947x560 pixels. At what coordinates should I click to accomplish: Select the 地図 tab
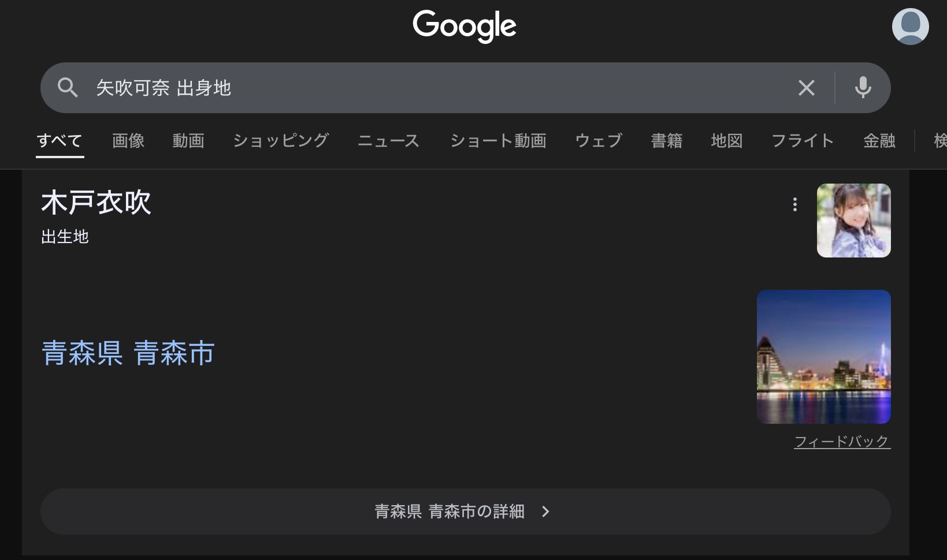tap(726, 141)
